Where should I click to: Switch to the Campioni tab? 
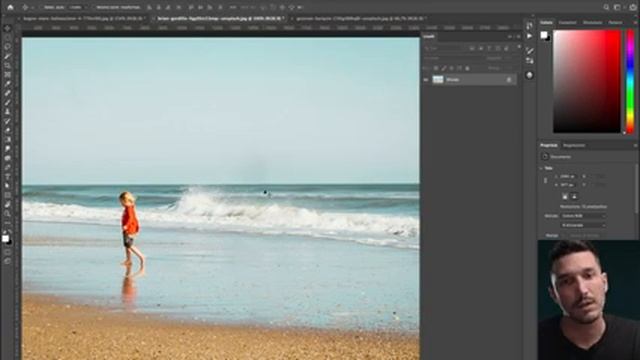pos(567,22)
